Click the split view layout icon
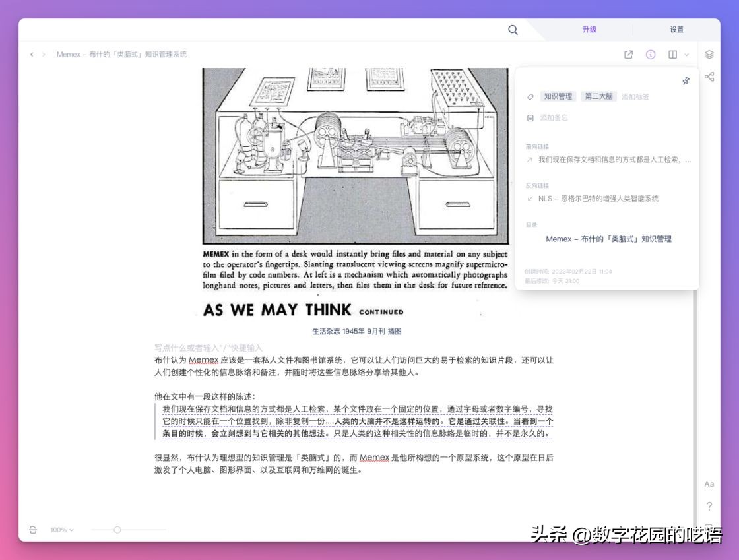Image resolution: width=739 pixels, height=560 pixels. coord(672,55)
